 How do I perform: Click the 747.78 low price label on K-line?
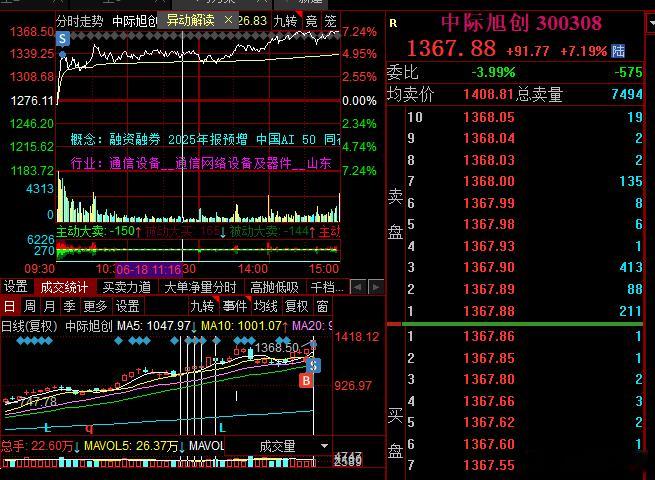pyautogui.click(x=38, y=401)
